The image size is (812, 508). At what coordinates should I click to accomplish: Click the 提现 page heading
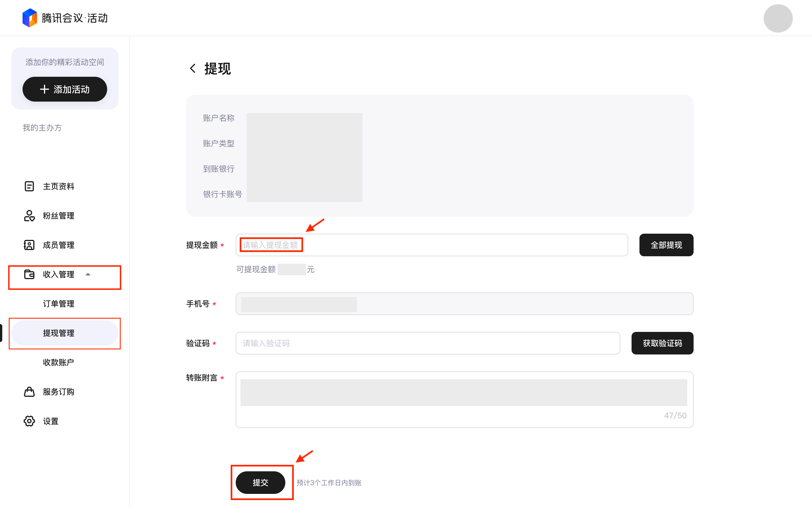click(x=217, y=69)
